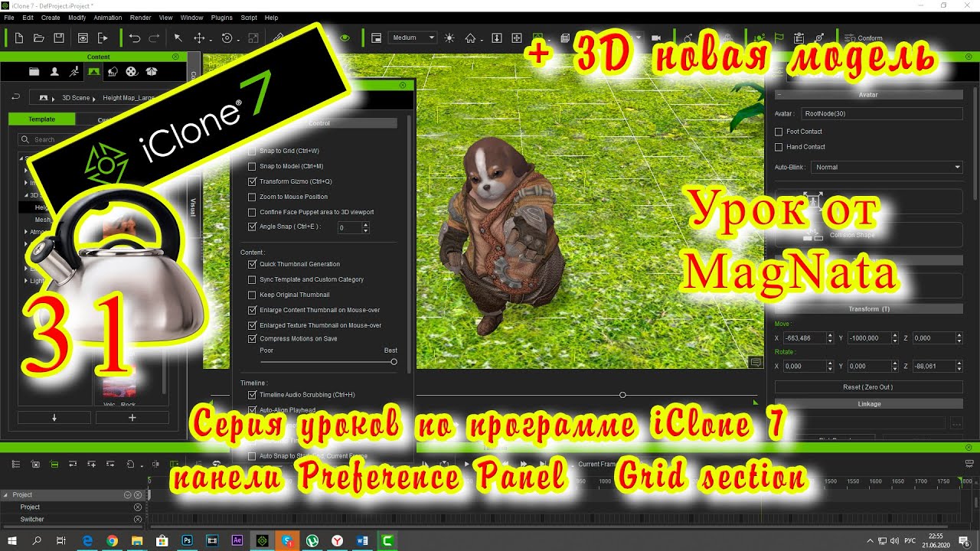Click the green flag icon in the toolbar
The width and height of the screenshot is (980, 551).
coord(779,37)
